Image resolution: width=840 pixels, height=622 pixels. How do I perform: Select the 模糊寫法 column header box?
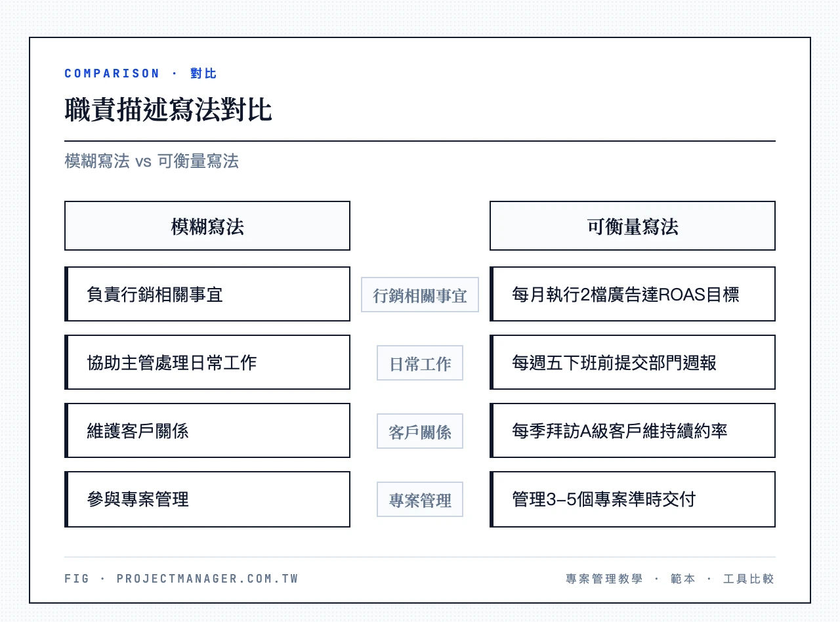click(207, 226)
